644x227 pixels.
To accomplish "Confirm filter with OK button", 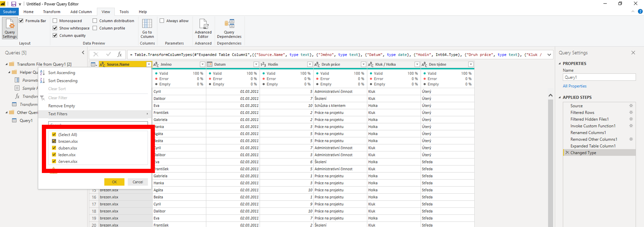I will (x=114, y=182).
